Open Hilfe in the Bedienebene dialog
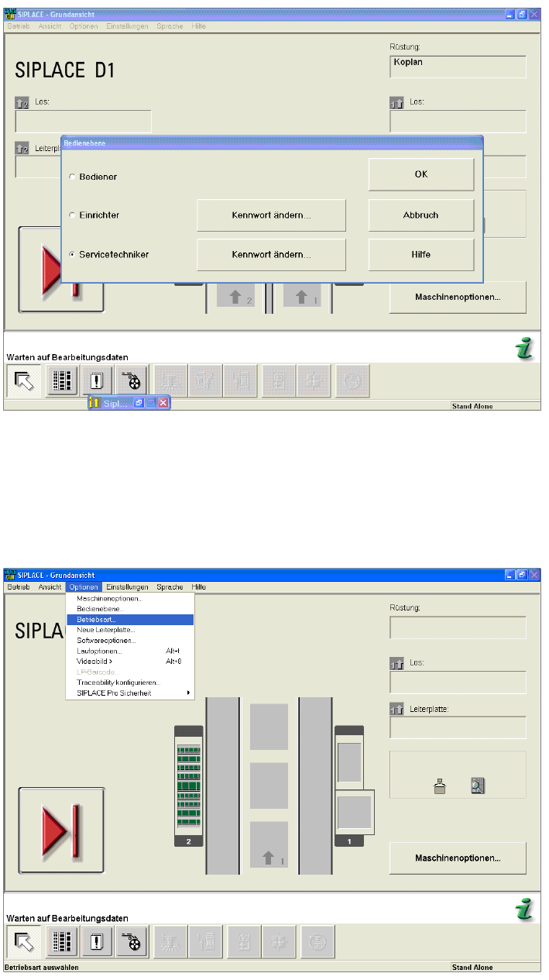The image size is (549, 980). point(421,254)
